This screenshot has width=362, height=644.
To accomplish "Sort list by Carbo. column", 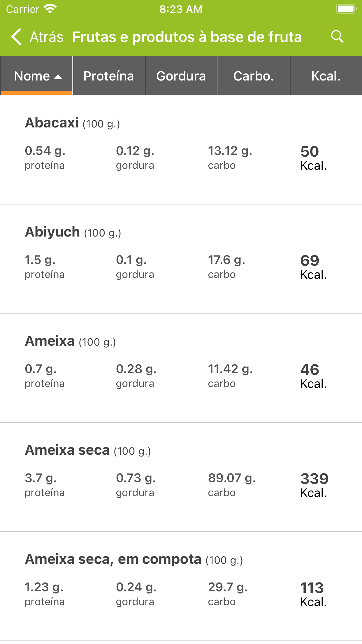I will pyautogui.click(x=254, y=76).
